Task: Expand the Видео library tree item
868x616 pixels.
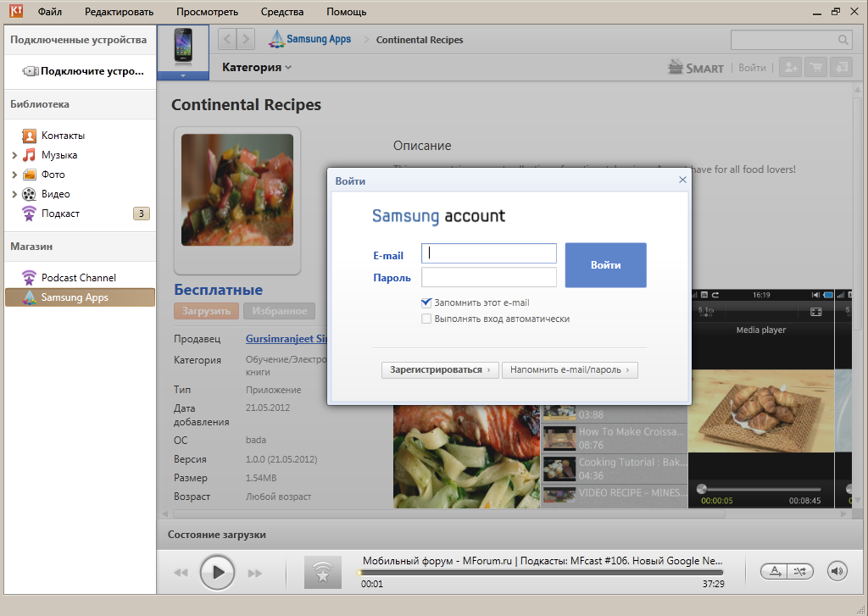Action: [14, 194]
